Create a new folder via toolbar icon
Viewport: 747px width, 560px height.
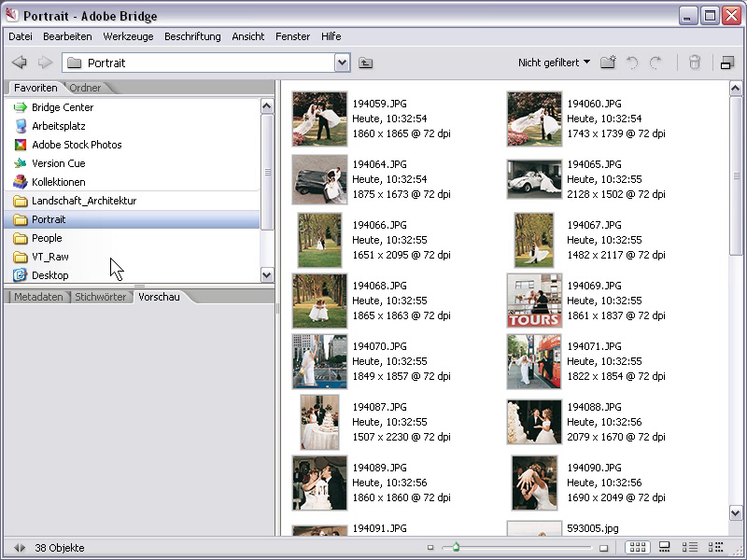(x=608, y=63)
